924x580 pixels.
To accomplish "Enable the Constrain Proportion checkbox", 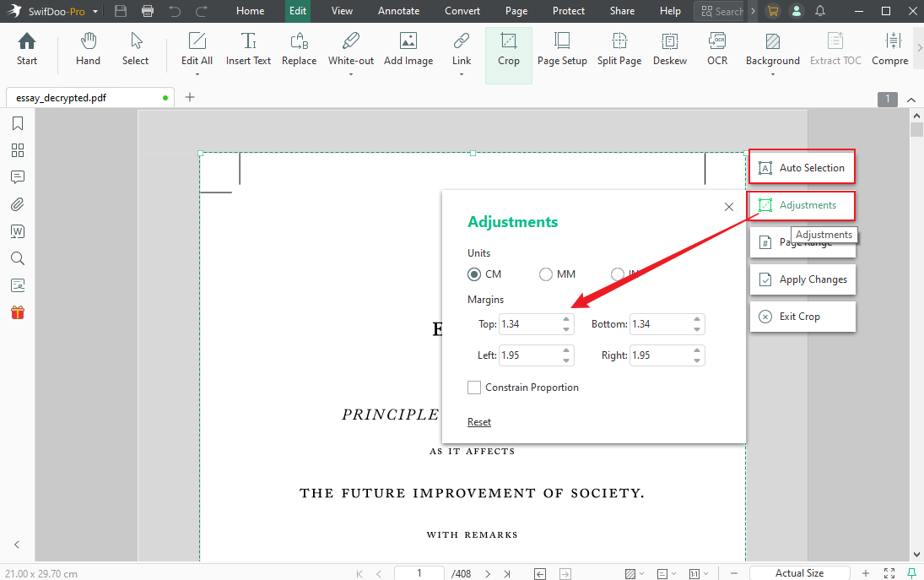I will pyautogui.click(x=474, y=387).
